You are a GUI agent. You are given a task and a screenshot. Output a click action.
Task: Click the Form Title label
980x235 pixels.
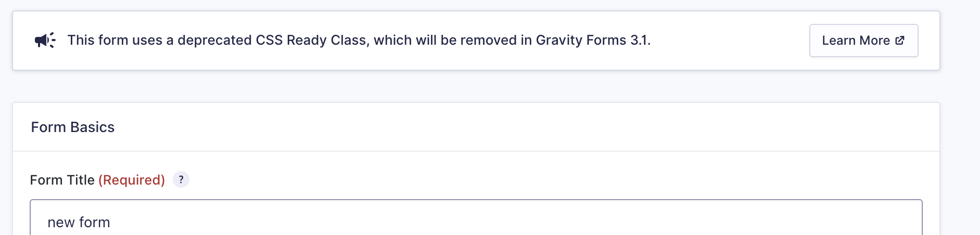pos(62,180)
